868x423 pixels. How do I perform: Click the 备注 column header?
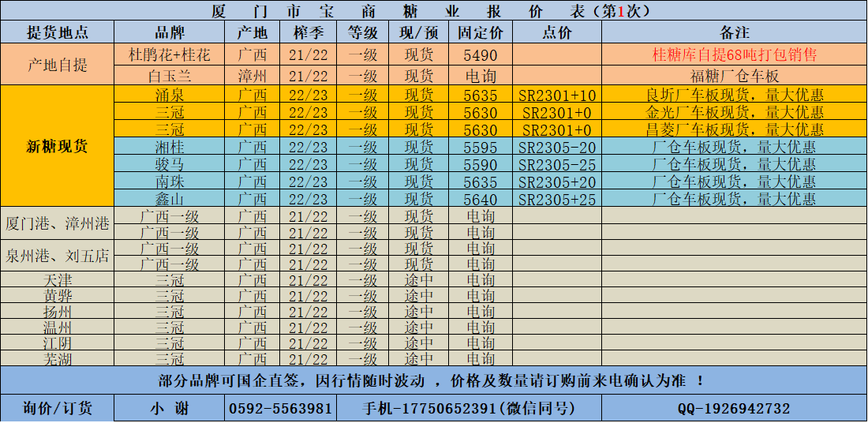(734, 32)
